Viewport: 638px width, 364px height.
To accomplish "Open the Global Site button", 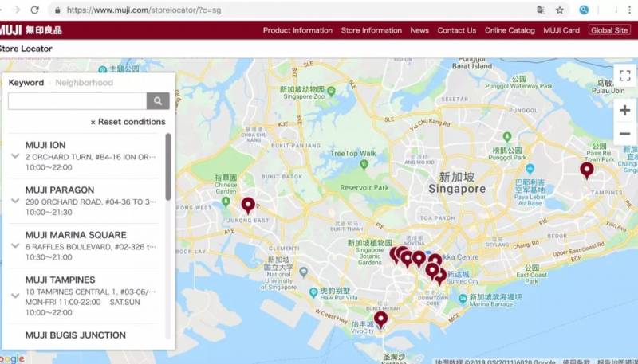I will click(x=609, y=30).
